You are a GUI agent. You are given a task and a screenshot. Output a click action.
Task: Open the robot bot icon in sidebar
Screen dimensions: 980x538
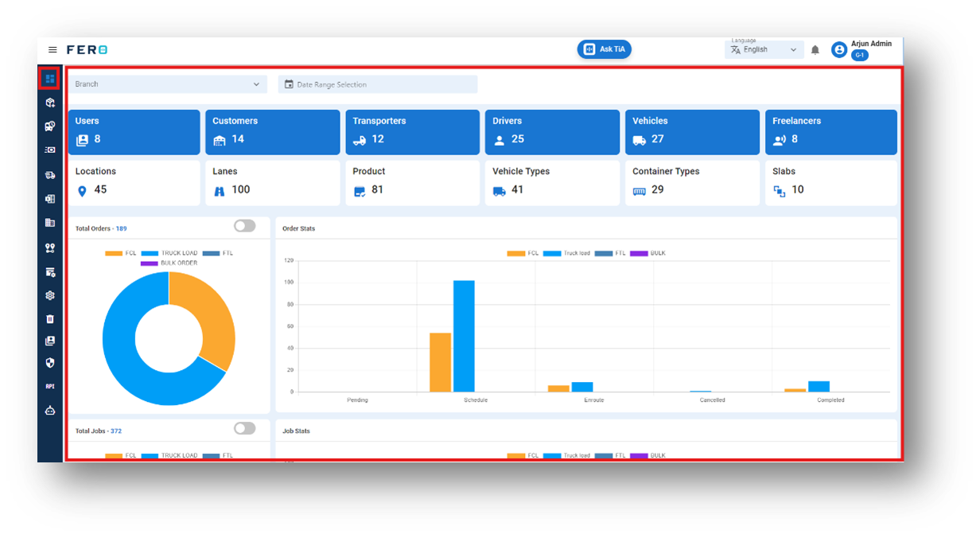[x=50, y=411]
